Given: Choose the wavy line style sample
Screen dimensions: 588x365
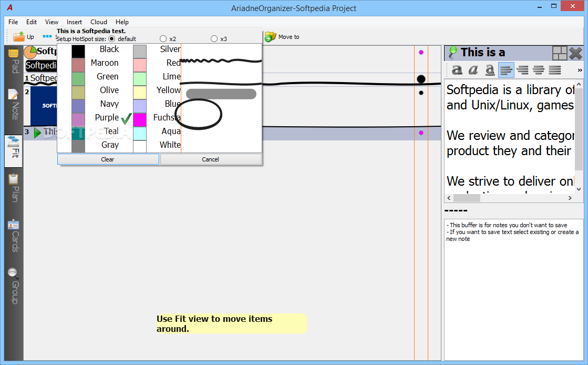Looking at the screenshot, I should coord(221,60).
